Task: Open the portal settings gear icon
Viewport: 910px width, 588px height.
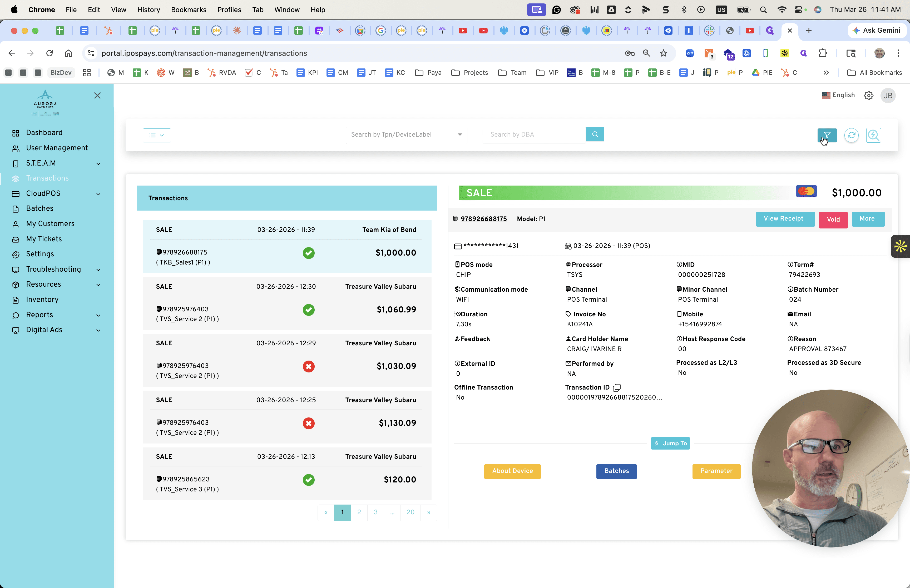Action: (x=869, y=96)
